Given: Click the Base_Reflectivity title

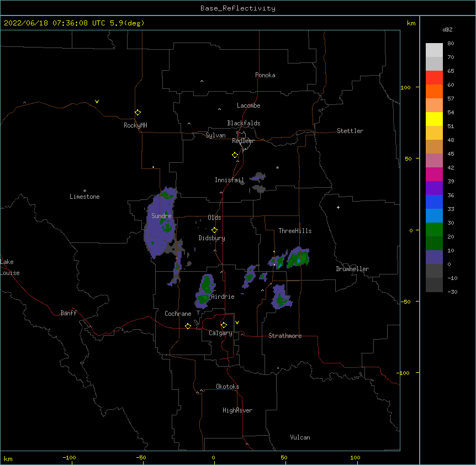Looking at the screenshot, I should pyautogui.click(x=238, y=8).
